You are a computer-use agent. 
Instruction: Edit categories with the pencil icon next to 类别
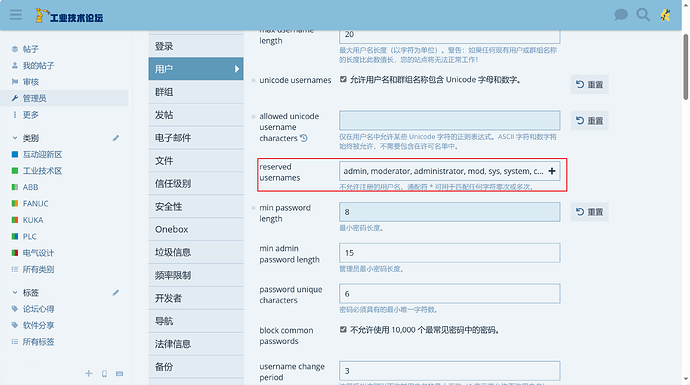pos(116,138)
